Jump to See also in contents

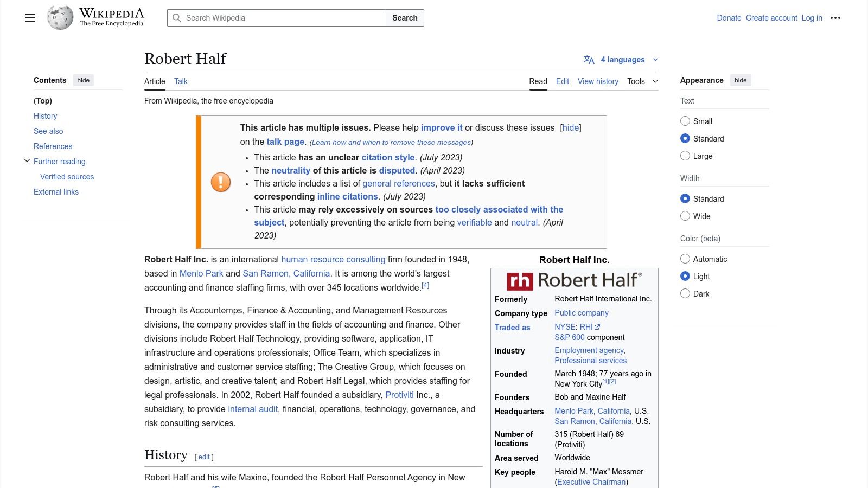48,131
